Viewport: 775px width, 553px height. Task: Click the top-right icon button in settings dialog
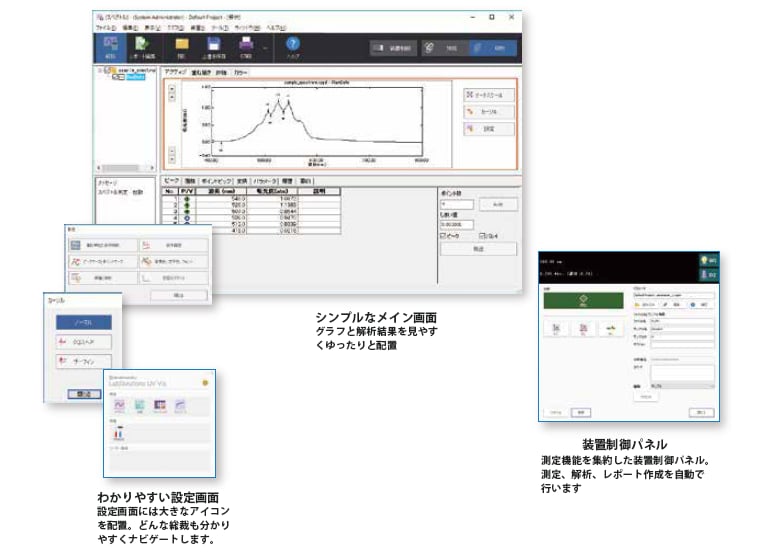pos(173,245)
